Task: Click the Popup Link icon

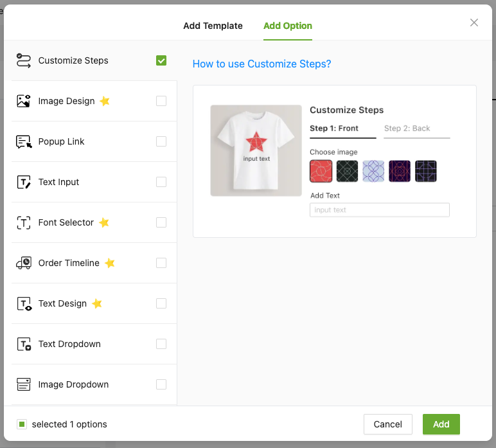Action: [x=24, y=141]
